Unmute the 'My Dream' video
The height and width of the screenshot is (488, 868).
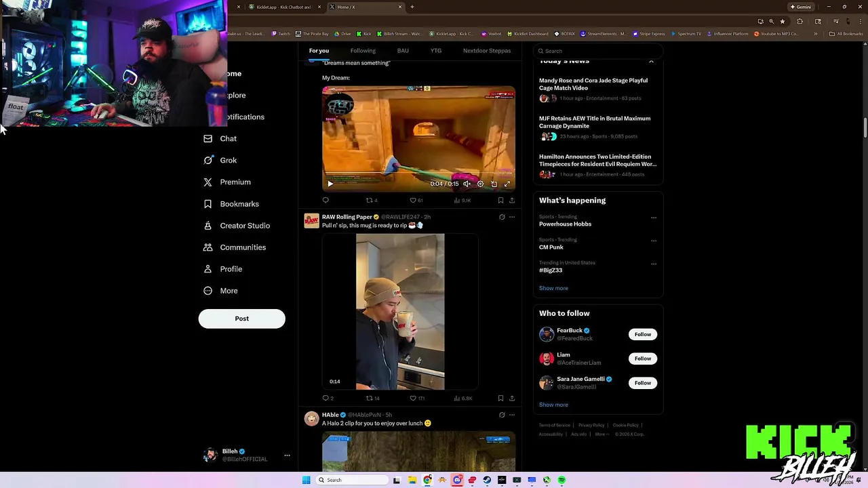click(467, 184)
